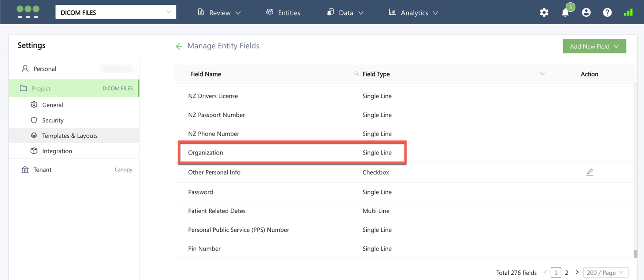Screen dimensions: 644x280
Task: Open the Review menu
Action: point(219,13)
